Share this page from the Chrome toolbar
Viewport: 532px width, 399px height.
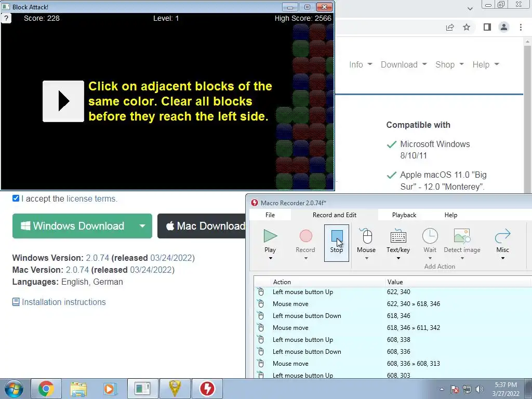450,27
